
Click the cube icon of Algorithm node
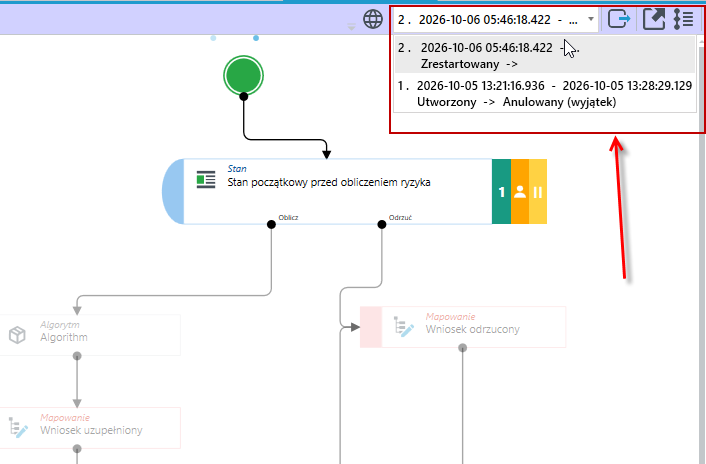tap(17, 335)
